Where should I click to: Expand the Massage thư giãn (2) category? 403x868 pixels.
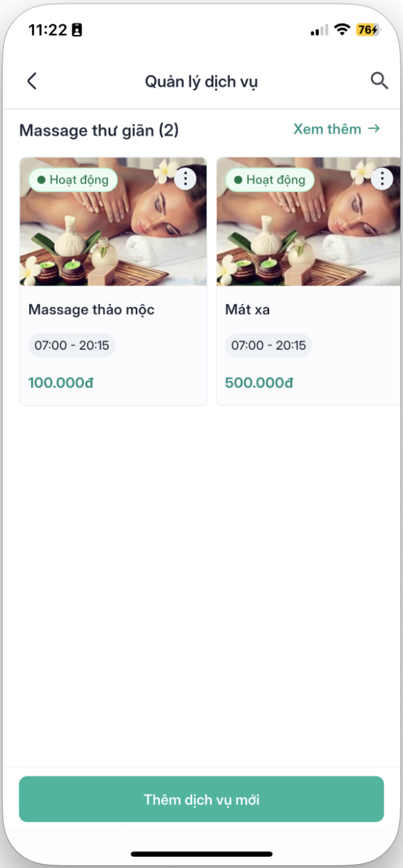pyautogui.click(x=99, y=130)
